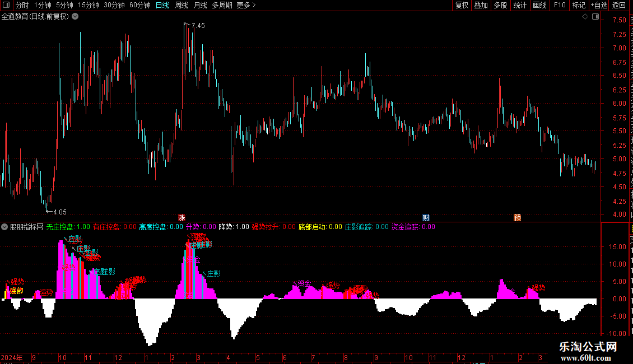Activate the 画线 drawing tools
The image size is (633, 364).
coord(540,5)
